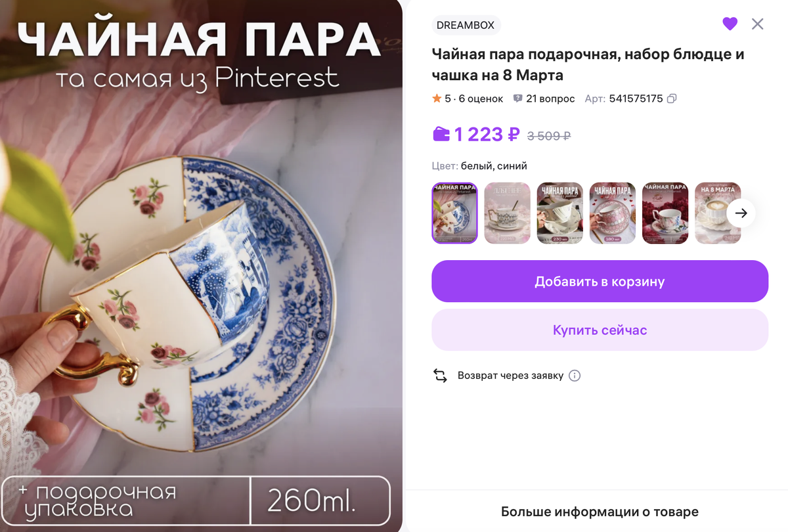Select the blue-white tea pair color thumbnail
788x532 pixels.
(454, 213)
